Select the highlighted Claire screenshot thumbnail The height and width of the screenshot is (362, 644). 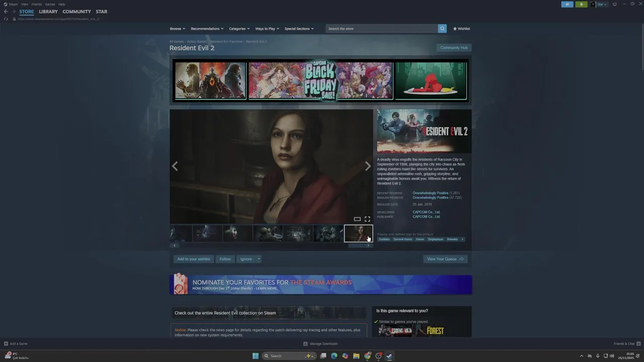click(x=358, y=234)
